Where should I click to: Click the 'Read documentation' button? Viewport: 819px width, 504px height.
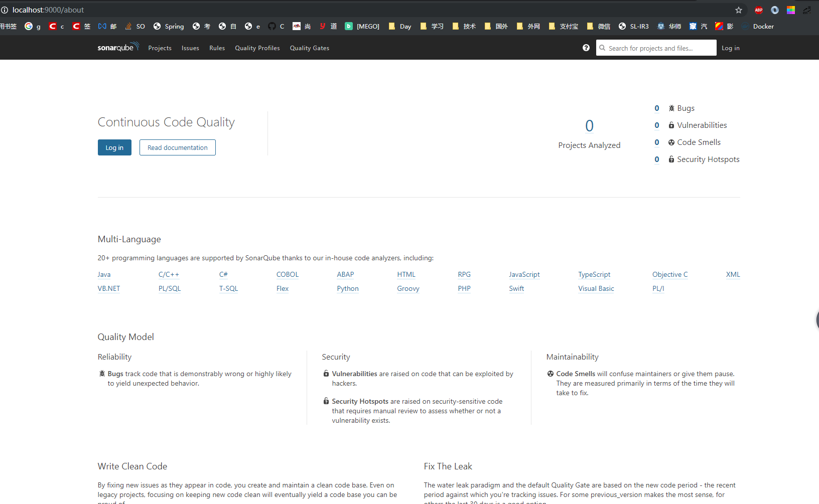coord(178,147)
